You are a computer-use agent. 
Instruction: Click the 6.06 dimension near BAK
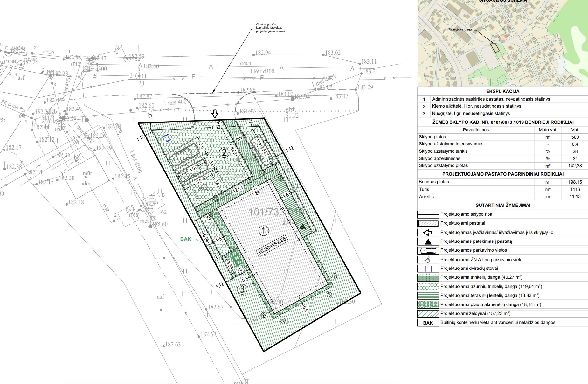tap(205, 238)
